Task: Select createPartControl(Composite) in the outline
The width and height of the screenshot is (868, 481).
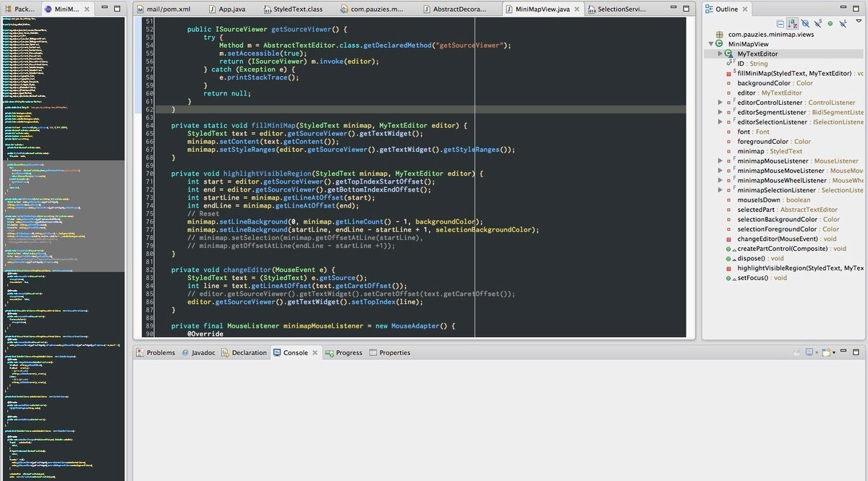Action: point(791,249)
